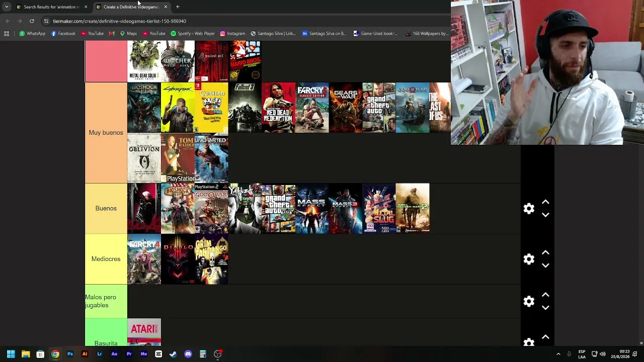Open the Instagram bookmark
644x362 pixels.
click(232, 34)
